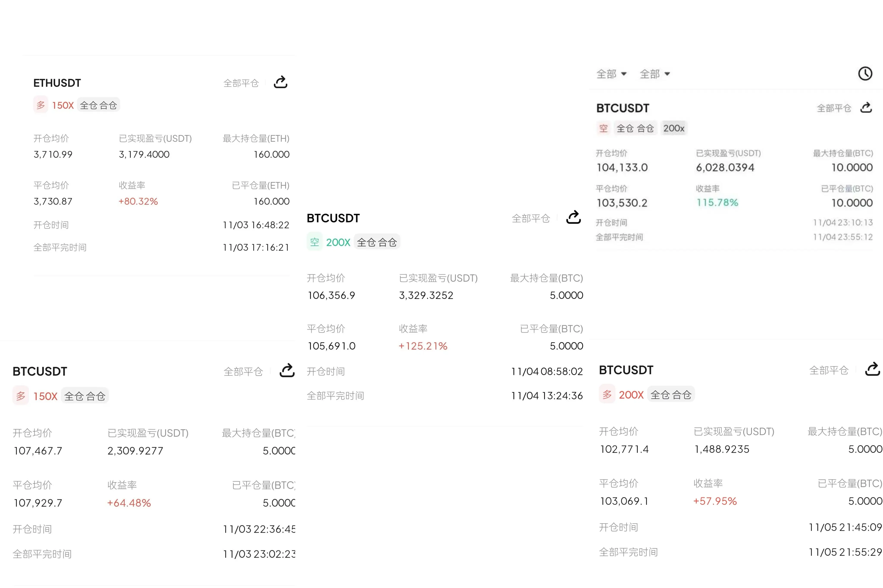The image size is (883, 588).
Task: Click 全部平仓 on BTCUSDT 102,771.4 card
Action: point(829,370)
